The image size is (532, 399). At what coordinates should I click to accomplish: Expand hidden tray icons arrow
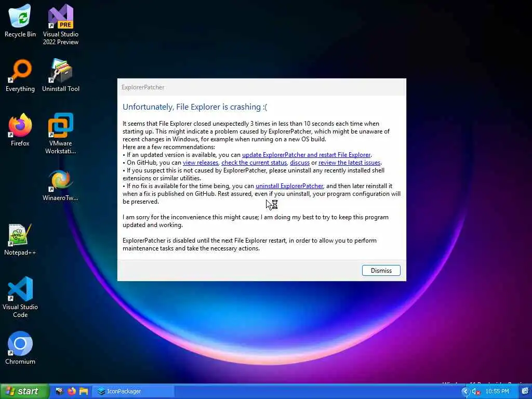(465, 392)
